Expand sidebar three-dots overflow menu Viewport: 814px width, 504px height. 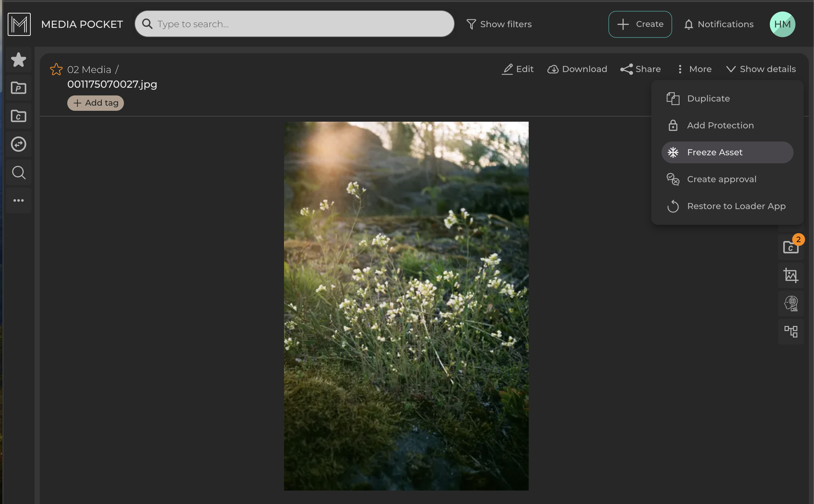18,200
